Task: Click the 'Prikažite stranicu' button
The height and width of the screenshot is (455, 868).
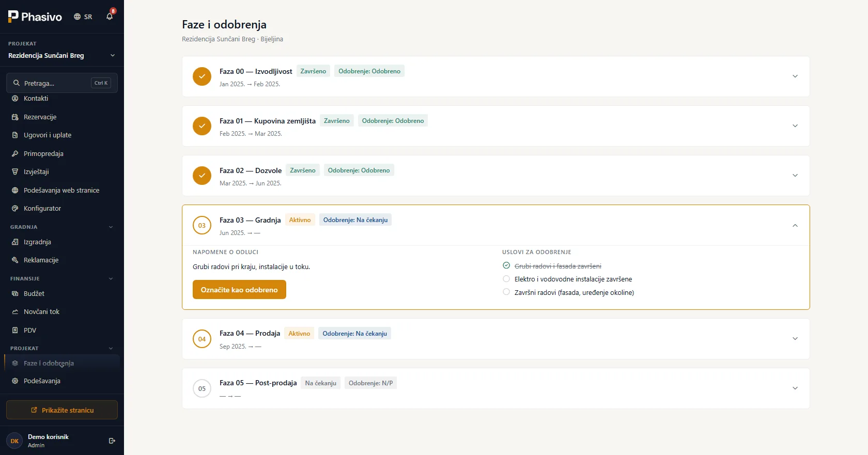Action: 62,410
